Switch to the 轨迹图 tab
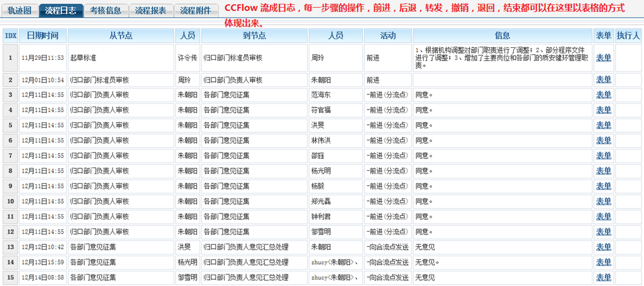Viewport: 644px width, 286px height. (x=19, y=10)
